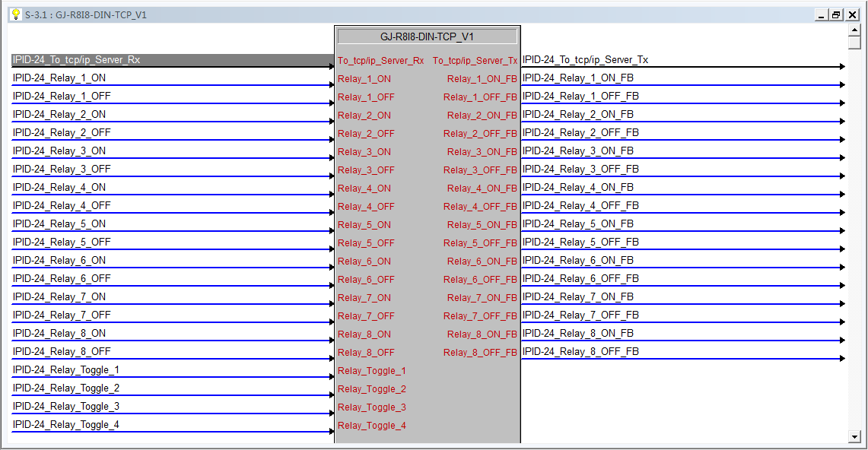Select the IPID-24_Relay_2_ON_FB output signal
Viewport: 868px width, 450px height.
click(682, 115)
